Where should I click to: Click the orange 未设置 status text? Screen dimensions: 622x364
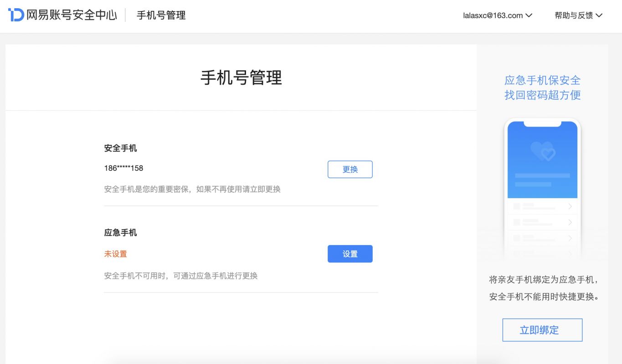point(116,254)
